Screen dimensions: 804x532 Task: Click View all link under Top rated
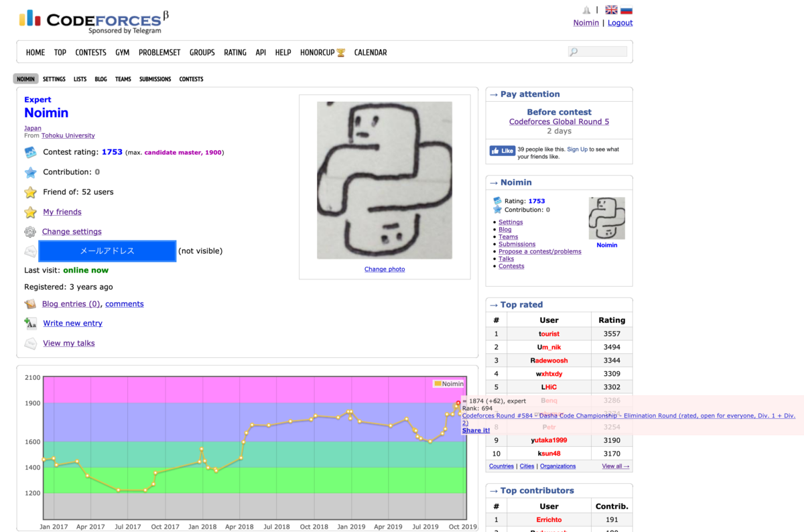(x=616, y=466)
